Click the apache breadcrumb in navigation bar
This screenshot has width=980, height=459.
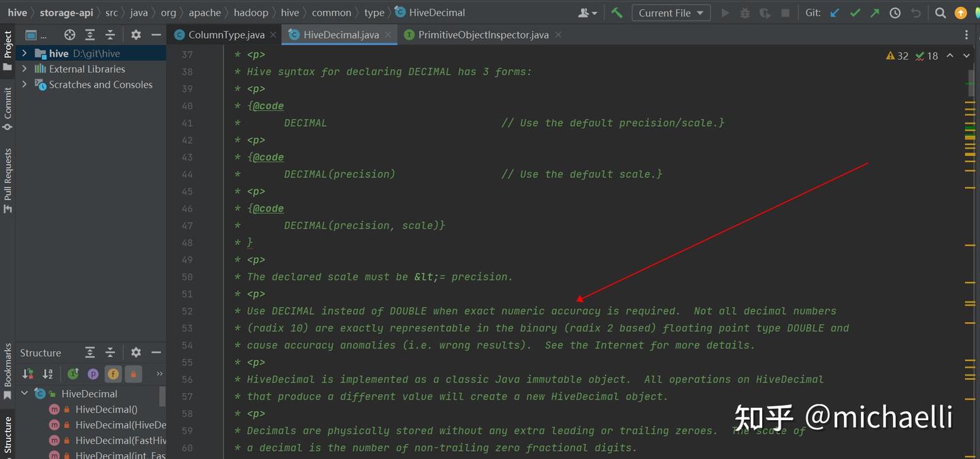205,12
